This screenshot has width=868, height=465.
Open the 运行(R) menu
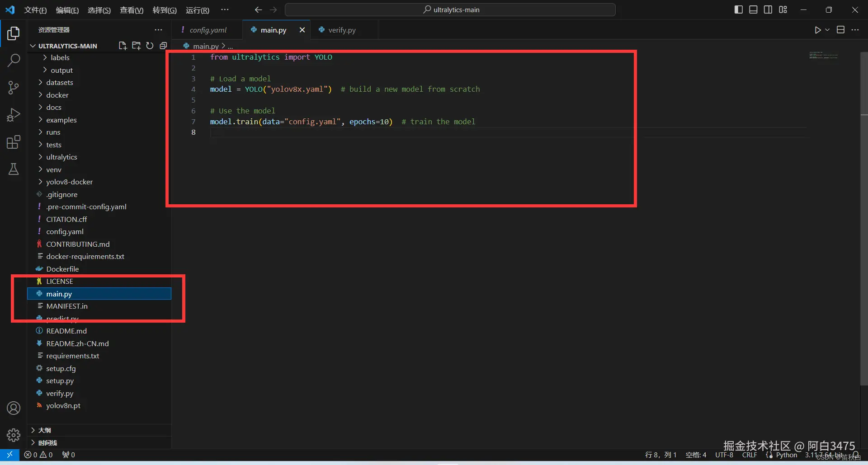tap(198, 10)
